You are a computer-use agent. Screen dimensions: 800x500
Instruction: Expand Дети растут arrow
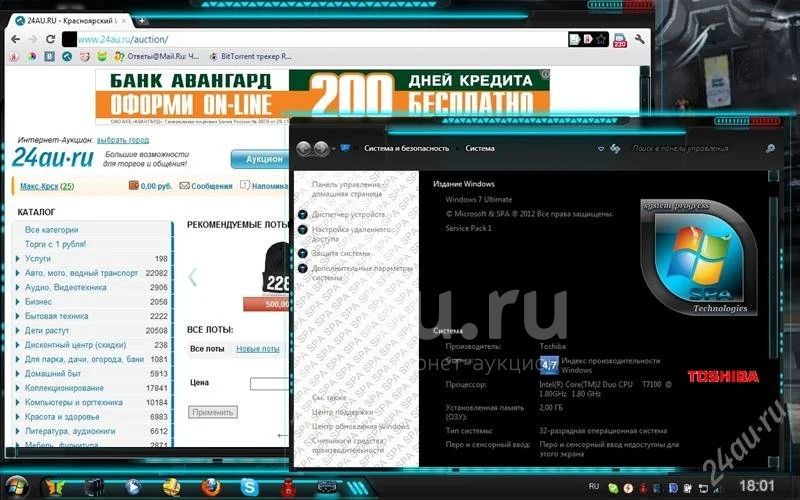point(18,330)
